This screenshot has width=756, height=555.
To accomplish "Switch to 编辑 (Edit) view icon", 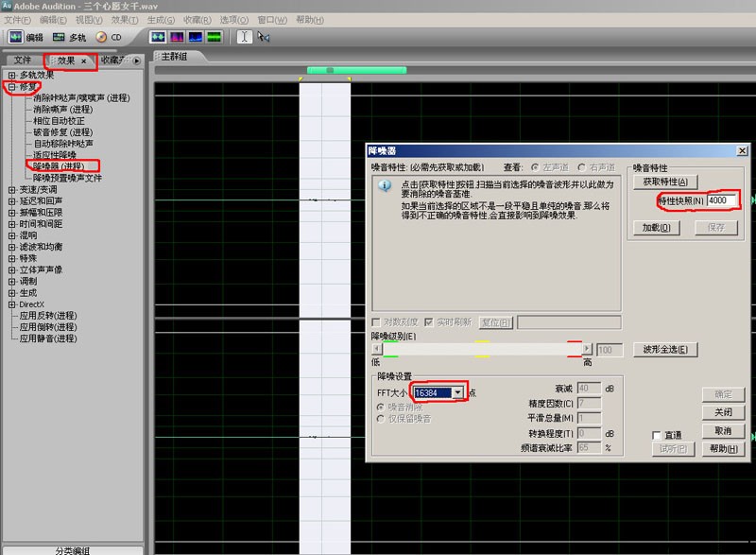I will [15, 37].
